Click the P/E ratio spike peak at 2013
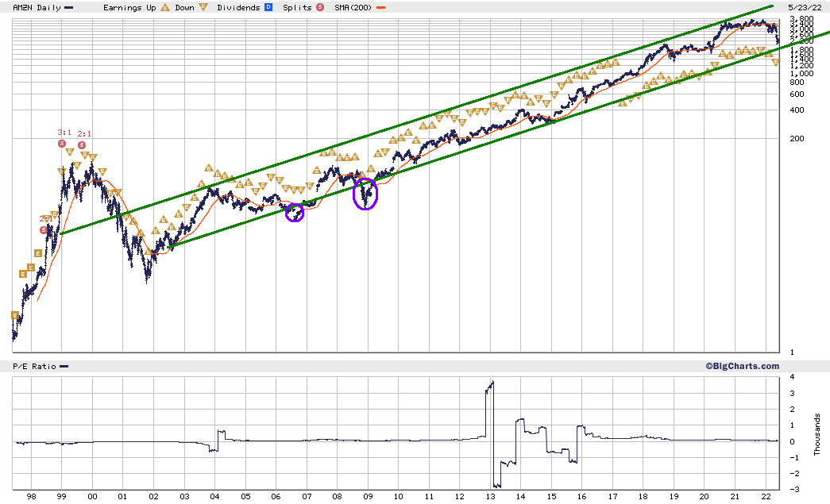Image resolution: width=830 pixels, height=504 pixels. (x=492, y=382)
